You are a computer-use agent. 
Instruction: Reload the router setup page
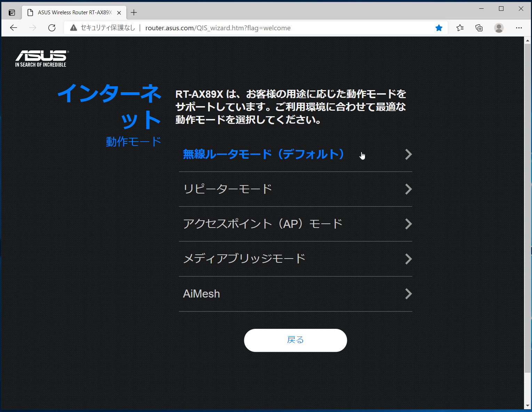pyautogui.click(x=52, y=28)
